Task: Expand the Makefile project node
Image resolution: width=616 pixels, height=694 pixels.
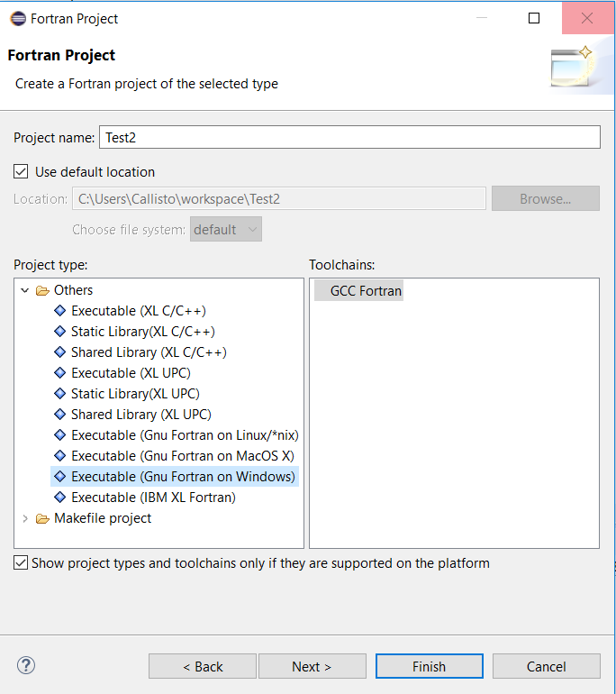Action: tap(25, 518)
